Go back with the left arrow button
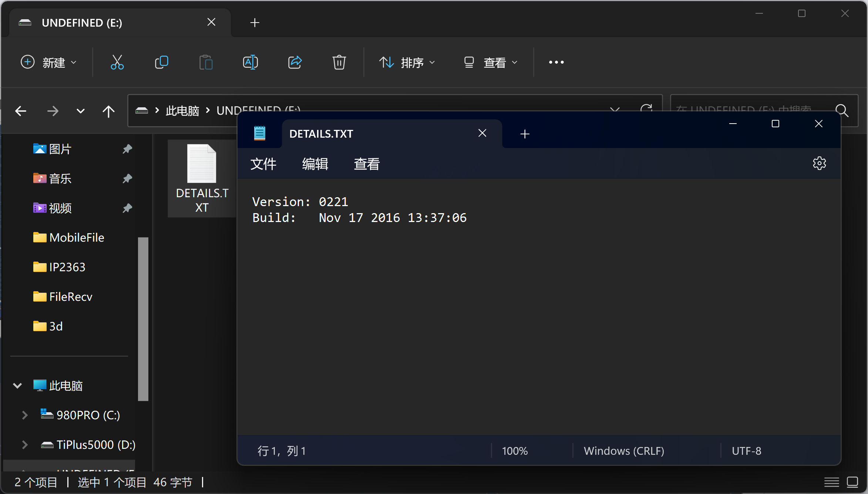868x494 pixels. (21, 111)
